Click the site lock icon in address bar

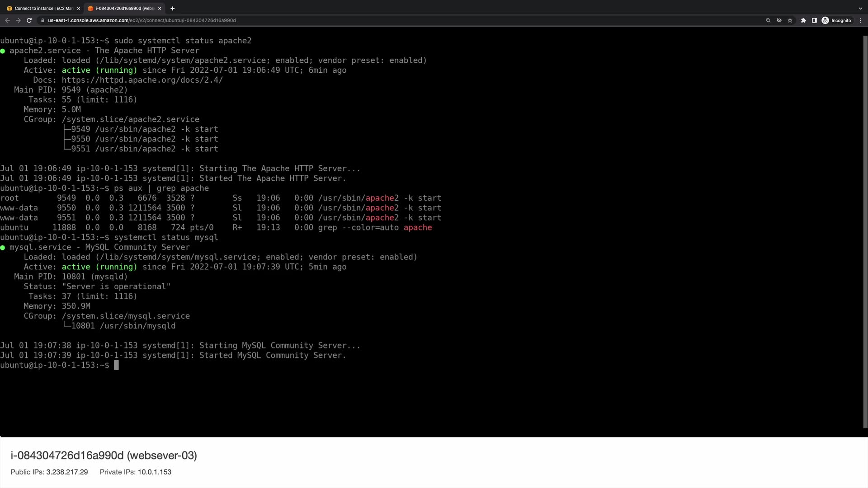coord(42,20)
